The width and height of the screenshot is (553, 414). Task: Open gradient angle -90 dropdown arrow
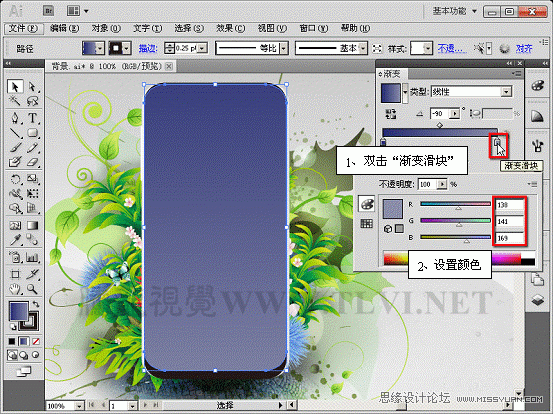455,114
